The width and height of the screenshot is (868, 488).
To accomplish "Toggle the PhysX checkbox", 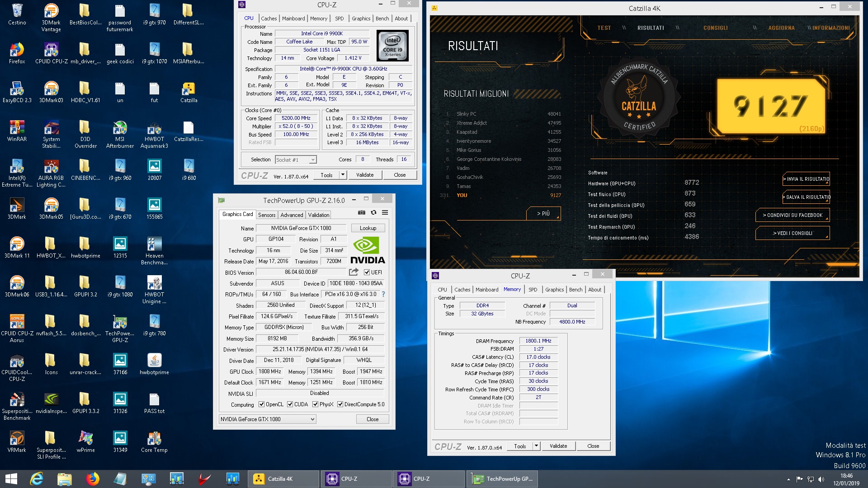I will point(315,404).
